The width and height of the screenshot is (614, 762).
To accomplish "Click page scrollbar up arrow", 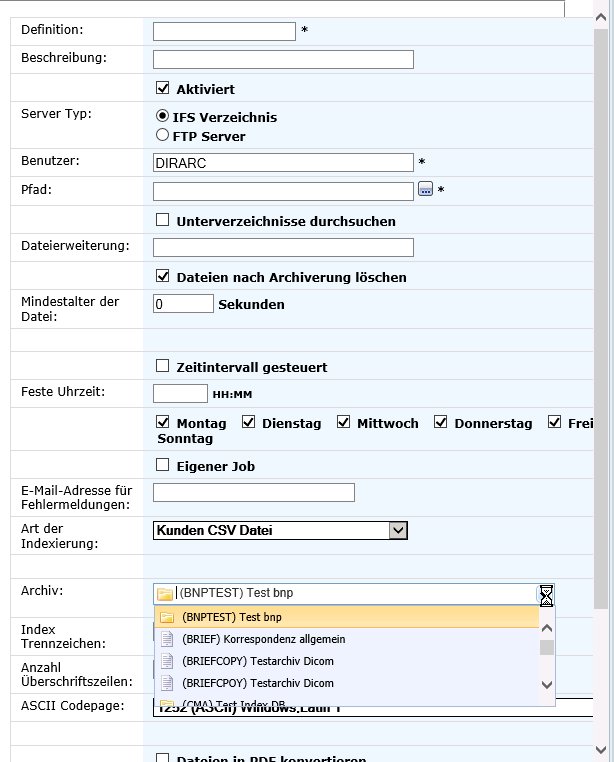I will pyautogui.click(x=601, y=17).
